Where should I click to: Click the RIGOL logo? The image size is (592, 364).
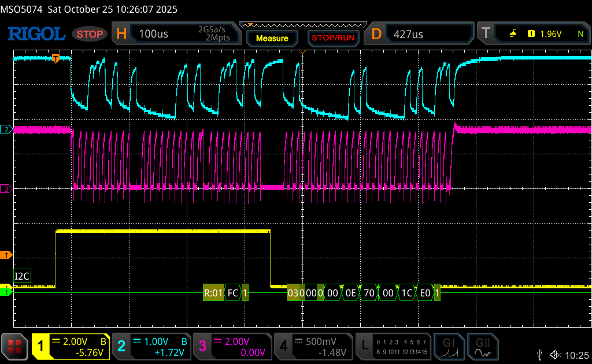tap(36, 34)
